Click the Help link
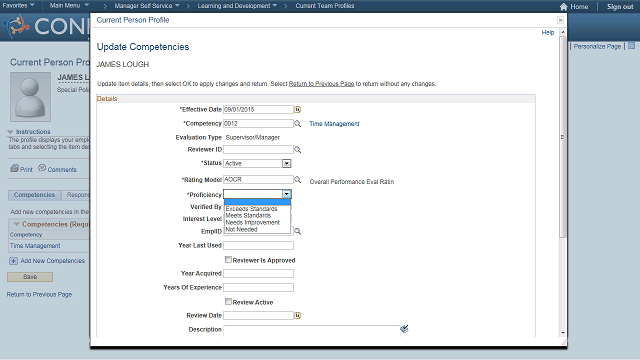 [x=548, y=32]
